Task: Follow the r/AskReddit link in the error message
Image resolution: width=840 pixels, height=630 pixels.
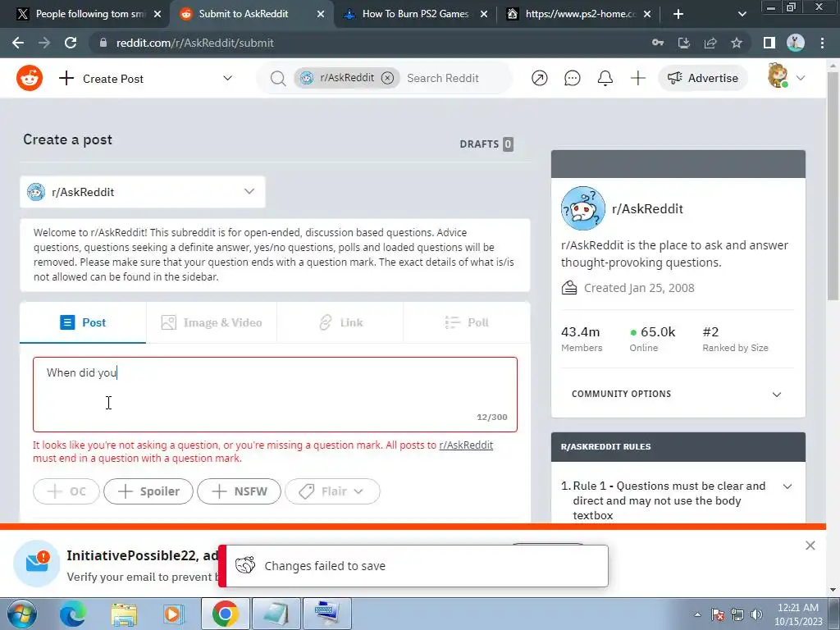Action: (466, 445)
